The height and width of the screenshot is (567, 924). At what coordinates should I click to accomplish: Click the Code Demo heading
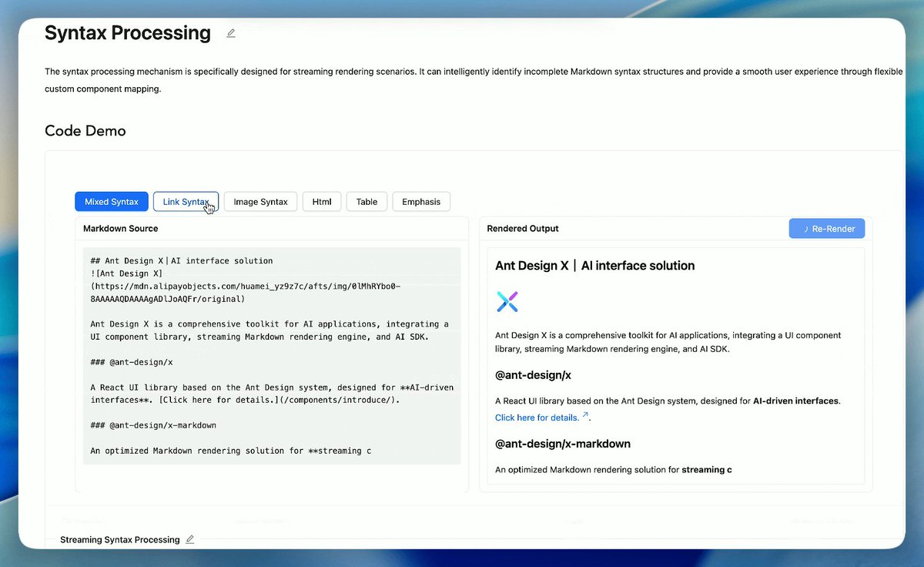pyautogui.click(x=85, y=131)
